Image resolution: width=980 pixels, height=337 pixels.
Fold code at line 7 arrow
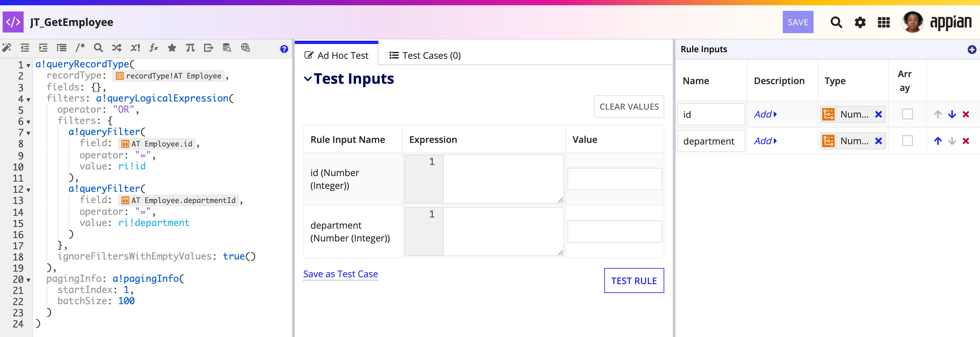(28, 133)
